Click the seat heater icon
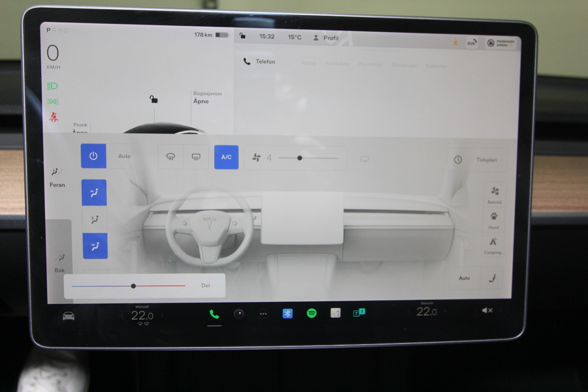 (x=492, y=278)
